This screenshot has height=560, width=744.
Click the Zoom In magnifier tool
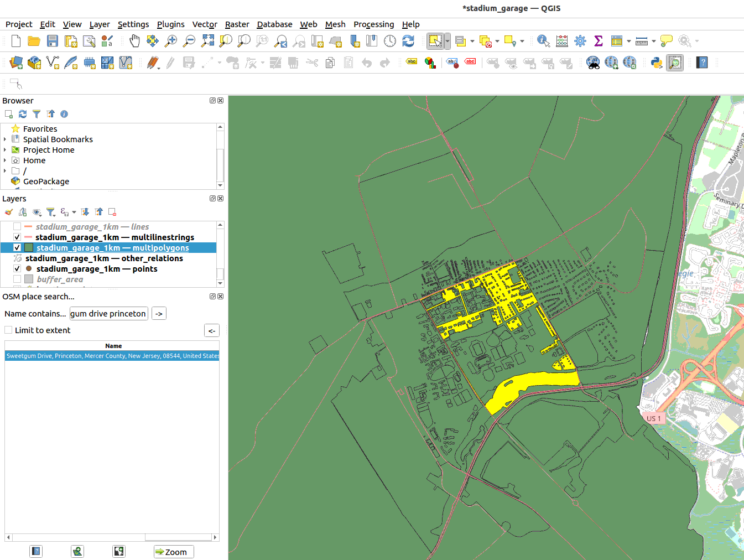pyautogui.click(x=171, y=41)
